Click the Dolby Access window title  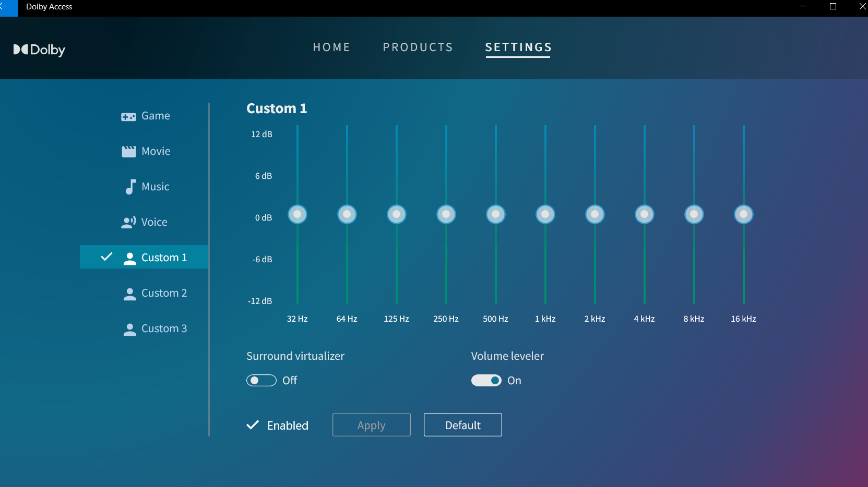click(x=49, y=7)
